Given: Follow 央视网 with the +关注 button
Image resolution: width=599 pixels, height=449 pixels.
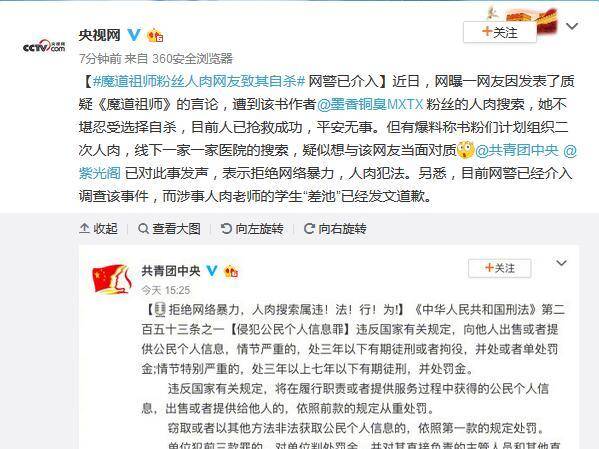Looking at the screenshot, I should (500, 32).
